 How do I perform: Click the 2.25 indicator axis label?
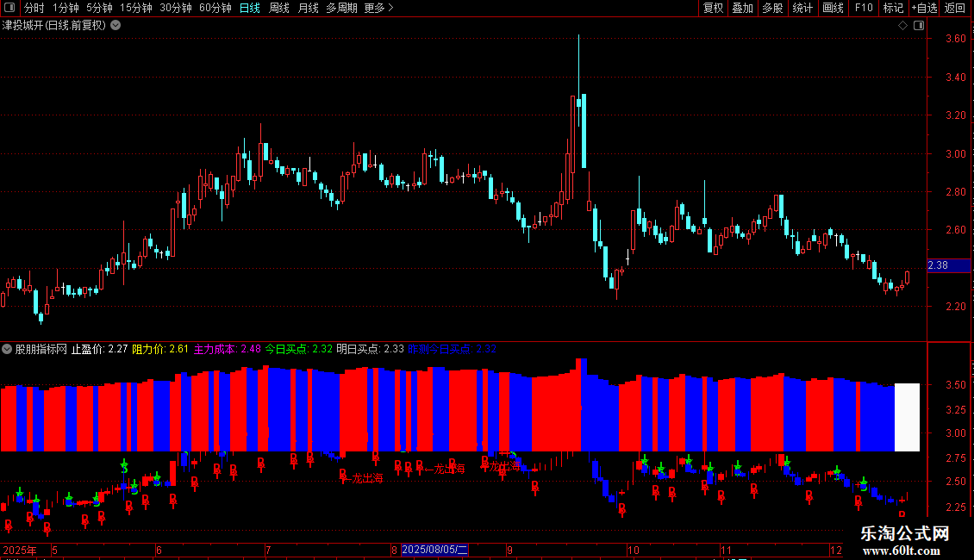[955, 507]
